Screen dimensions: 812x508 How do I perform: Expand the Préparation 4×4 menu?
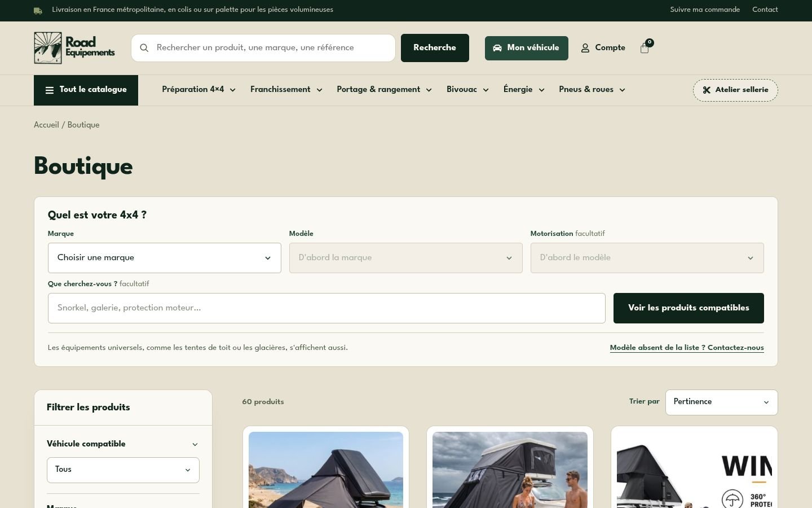(198, 90)
